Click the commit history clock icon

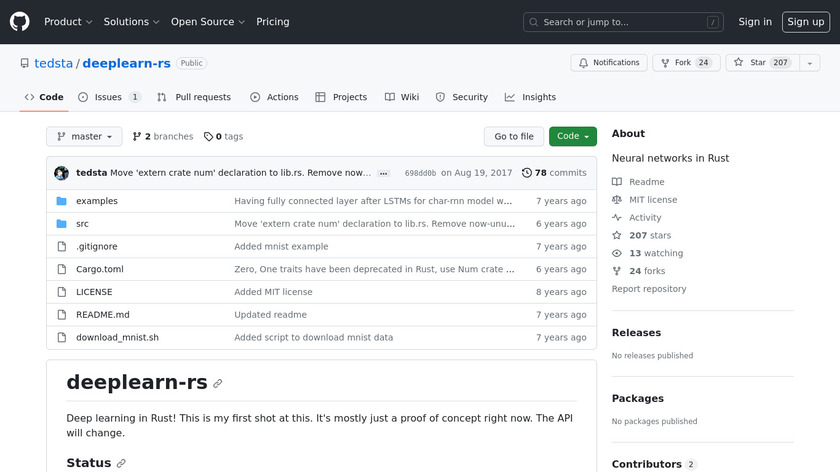pyautogui.click(x=527, y=173)
